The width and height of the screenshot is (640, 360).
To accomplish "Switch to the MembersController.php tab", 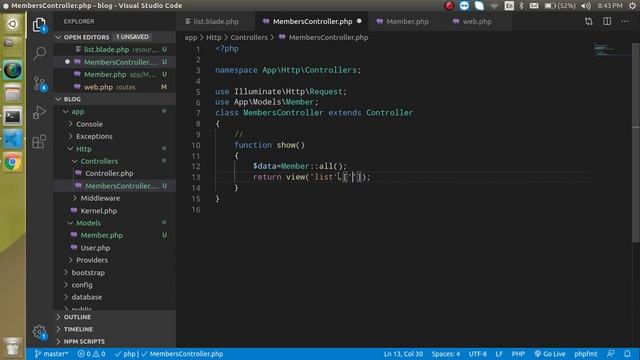I will [x=312, y=21].
